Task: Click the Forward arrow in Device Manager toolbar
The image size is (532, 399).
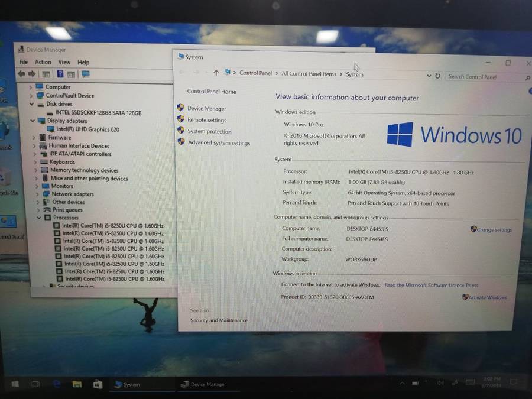Action: point(31,74)
